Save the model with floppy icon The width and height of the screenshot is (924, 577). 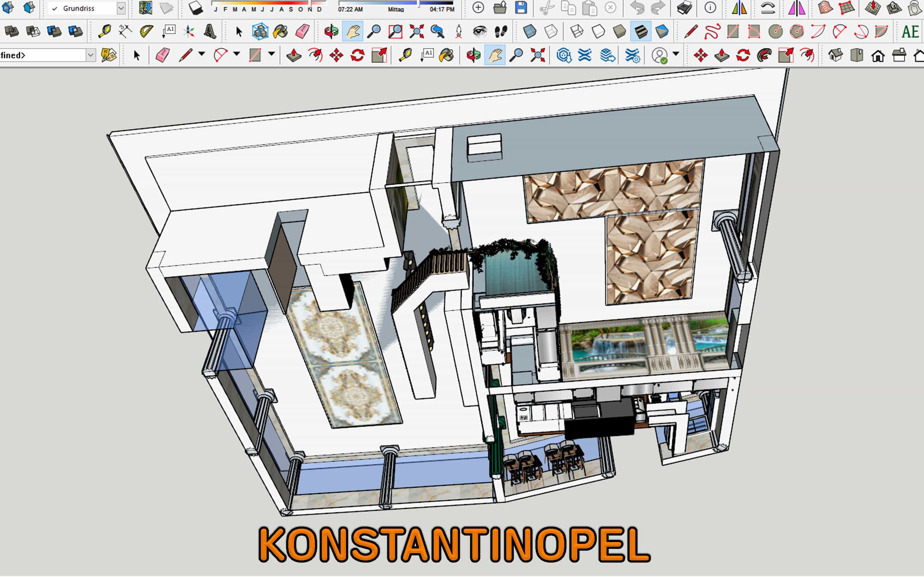coord(521,8)
